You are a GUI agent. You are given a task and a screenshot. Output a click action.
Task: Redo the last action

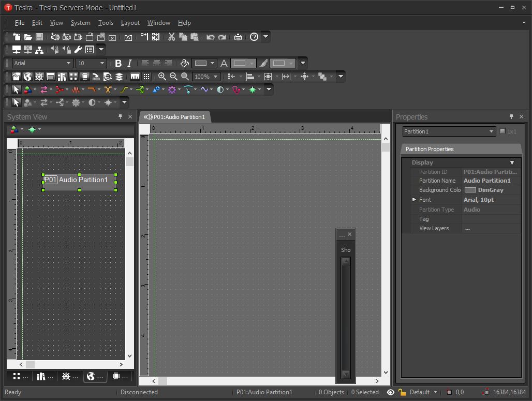(222, 37)
